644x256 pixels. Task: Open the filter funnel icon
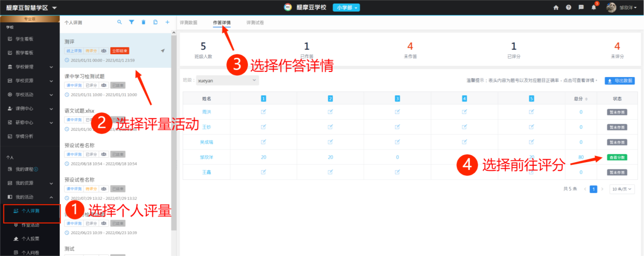point(132,22)
